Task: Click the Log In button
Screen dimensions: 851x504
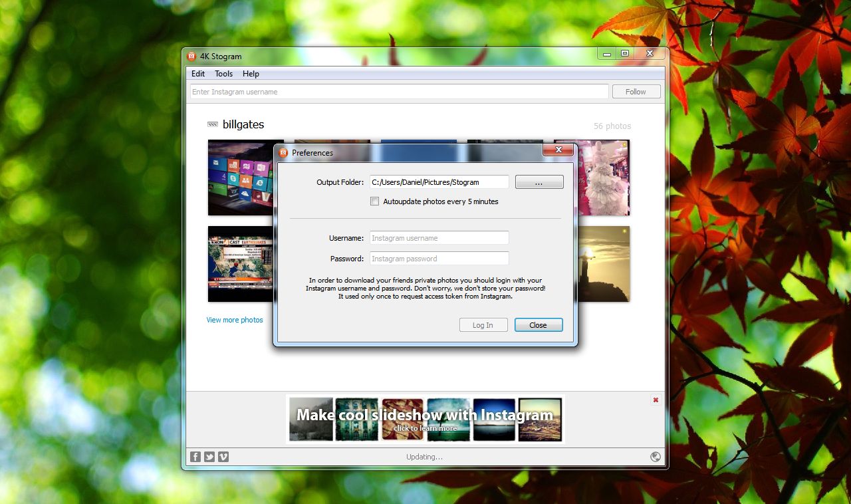Action: (x=483, y=325)
